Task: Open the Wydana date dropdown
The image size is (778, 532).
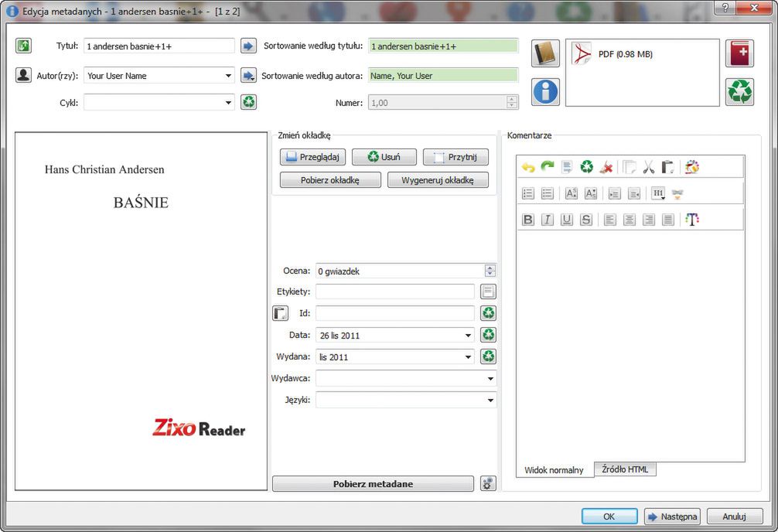Action: click(x=468, y=356)
